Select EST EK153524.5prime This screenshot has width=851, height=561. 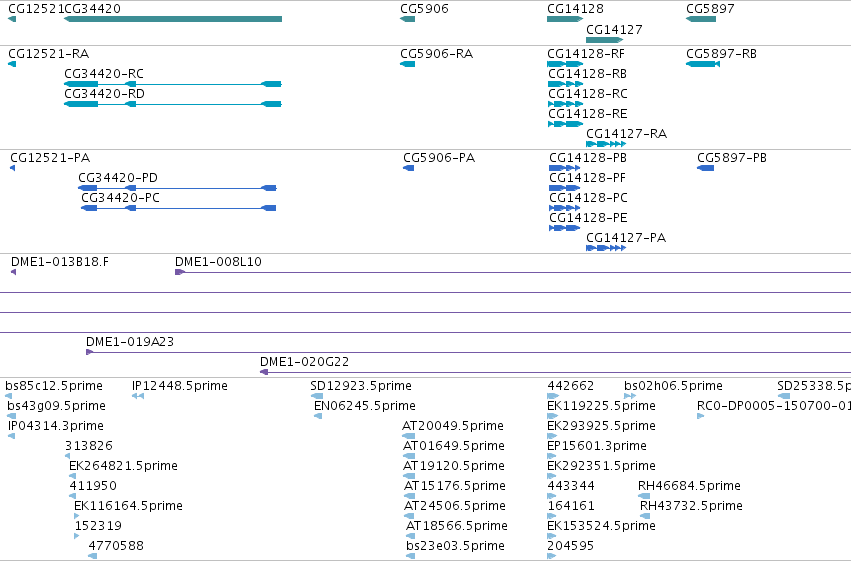[551, 537]
